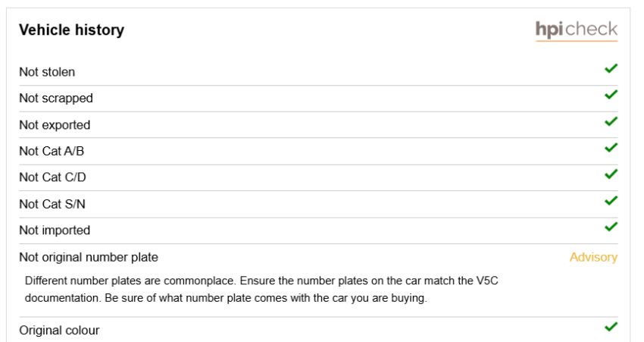Viewport: 644px width, 342px height.
Task: Select the Not original number plate row
Action: 318,257
